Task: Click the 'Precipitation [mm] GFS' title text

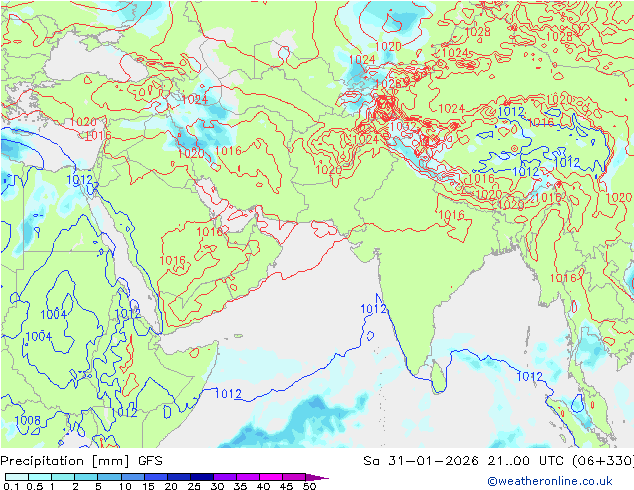Action: click(x=81, y=461)
